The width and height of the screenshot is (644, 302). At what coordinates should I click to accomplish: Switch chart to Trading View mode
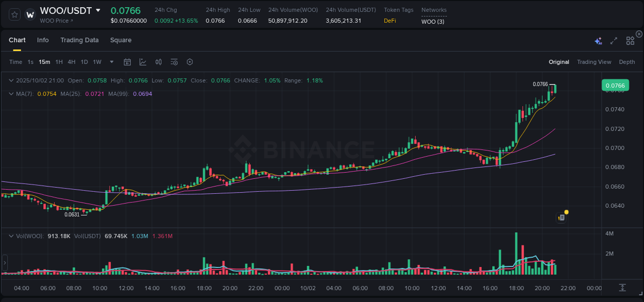tap(594, 62)
